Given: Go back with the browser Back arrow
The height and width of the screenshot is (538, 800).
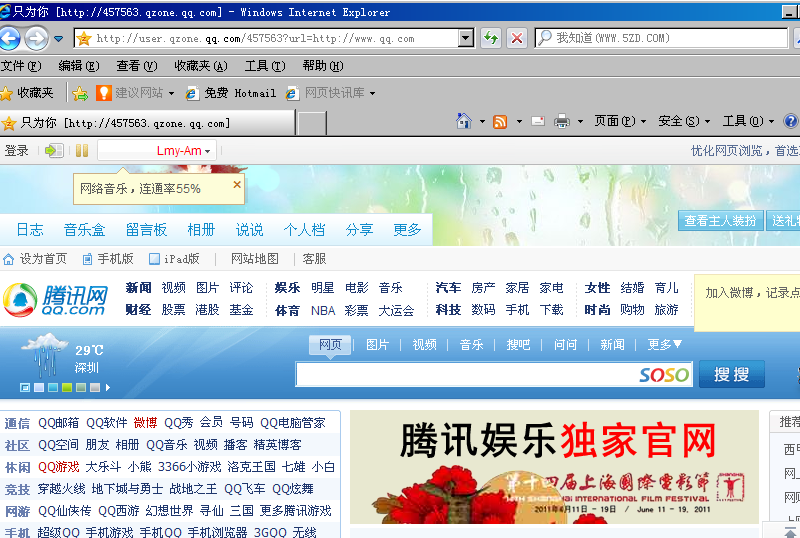Looking at the screenshot, I should [x=9, y=38].
